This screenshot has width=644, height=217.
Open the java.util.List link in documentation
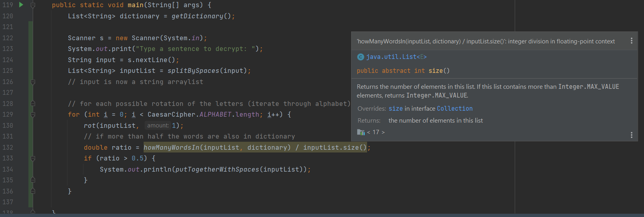click(x=391, y=57)
